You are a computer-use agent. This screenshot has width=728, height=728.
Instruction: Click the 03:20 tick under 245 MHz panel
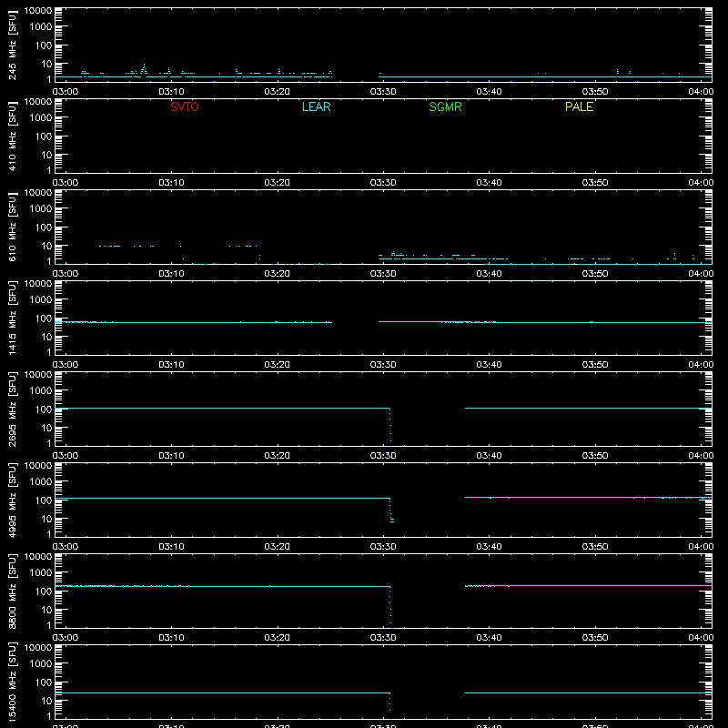tap(278, 92)
